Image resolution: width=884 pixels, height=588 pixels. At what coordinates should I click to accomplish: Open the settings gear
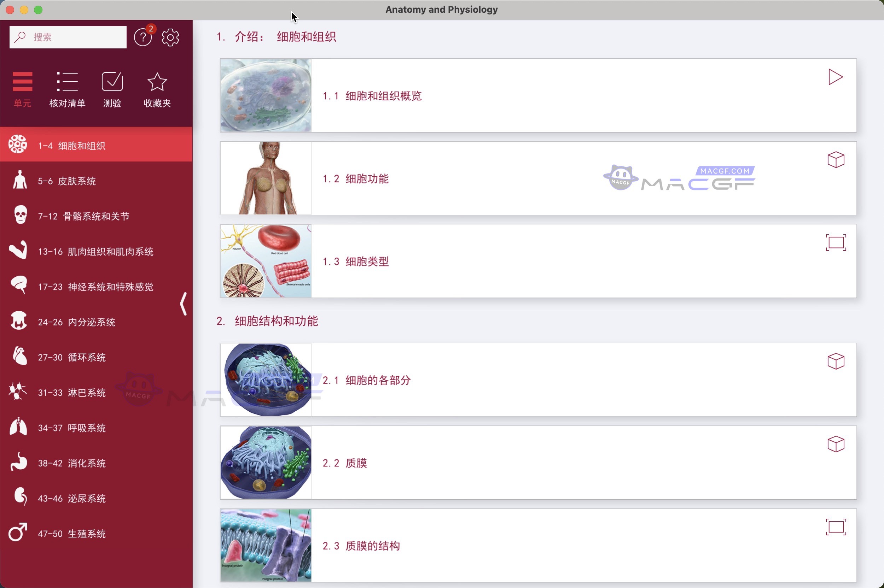point(170,37)
